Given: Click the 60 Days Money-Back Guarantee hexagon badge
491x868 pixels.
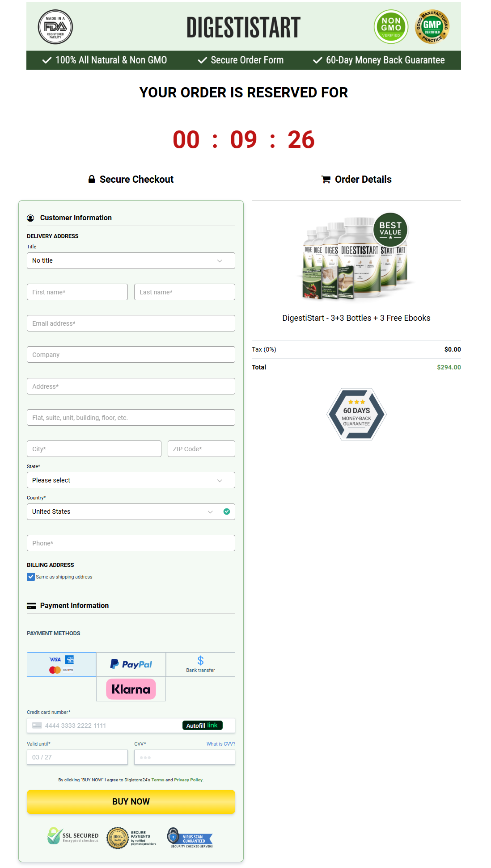Looking at the screenshot, I should pos(356,414).
